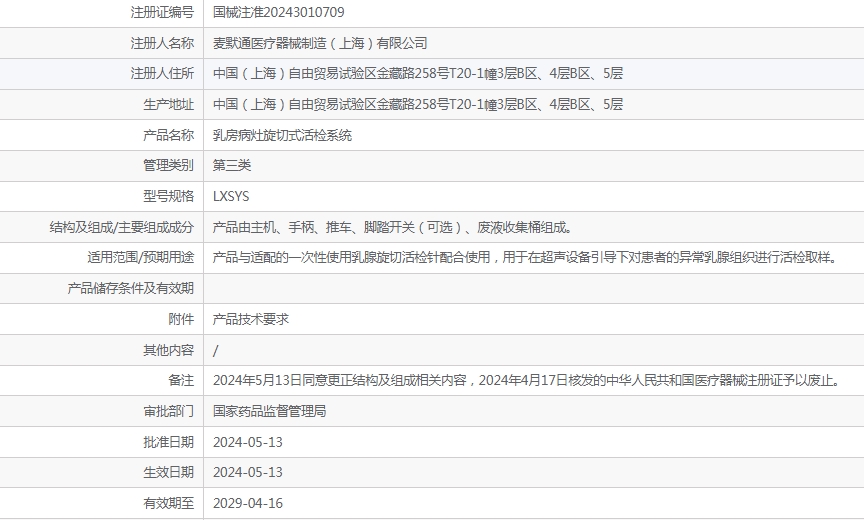Image resolution: width=864 pixels, height=520 pixels.
Task: Select the label '审批部门'
Action: [x=169, y=411]
